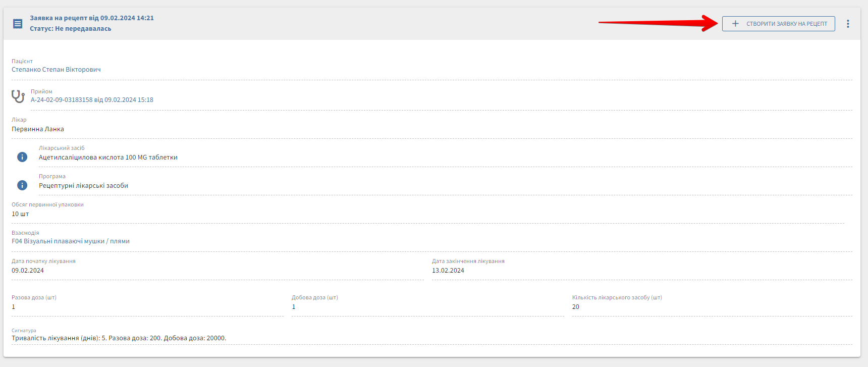This screenshot has height=367, width=868.
Task: Open the three-dot more options menu
Action: [x=848, y=24]
